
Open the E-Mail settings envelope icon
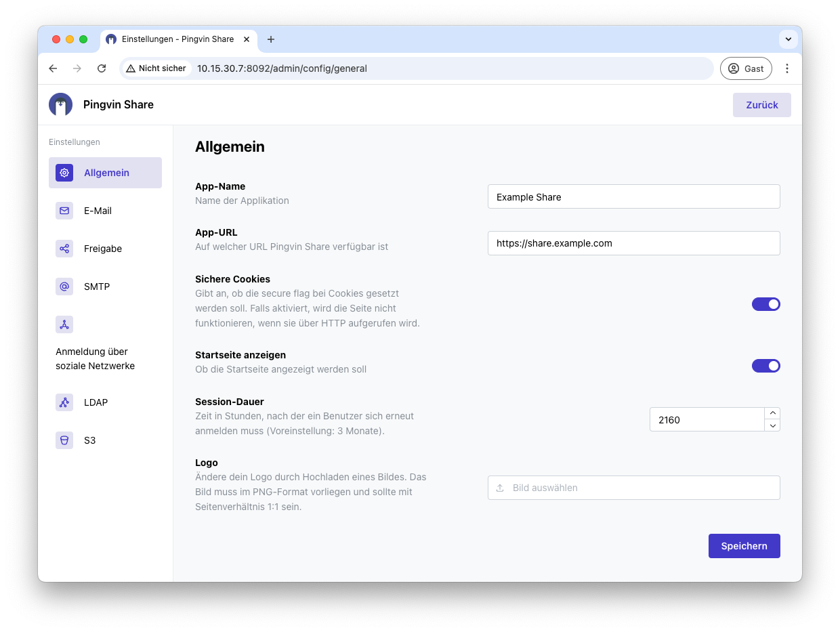pos(64,211)
